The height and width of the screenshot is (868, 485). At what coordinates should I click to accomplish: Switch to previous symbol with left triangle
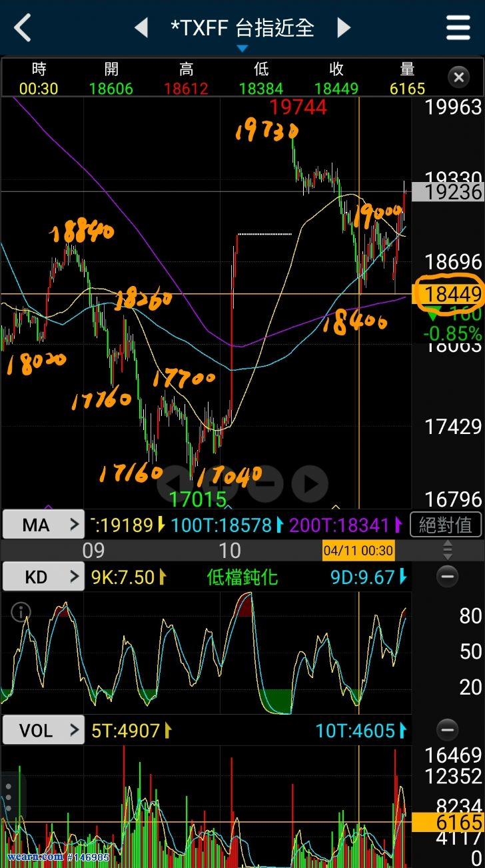tap(141, 28)
